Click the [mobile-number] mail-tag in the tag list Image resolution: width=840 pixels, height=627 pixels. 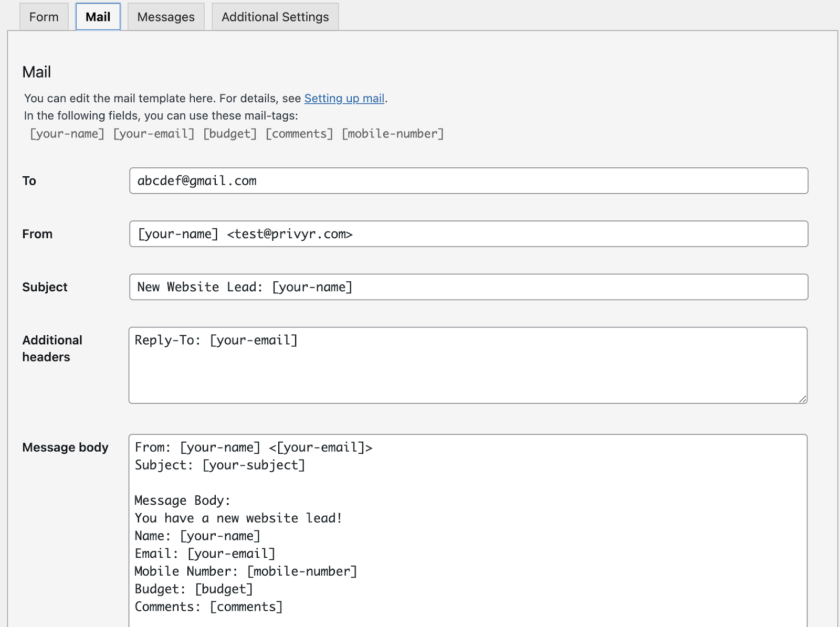coord(393,134)
